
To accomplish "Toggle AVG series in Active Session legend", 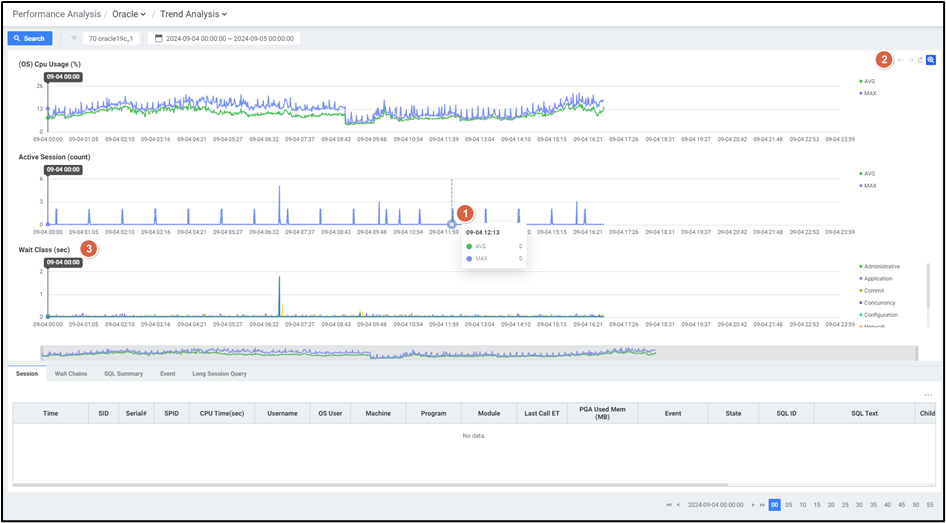I will (x=868, y=173).
